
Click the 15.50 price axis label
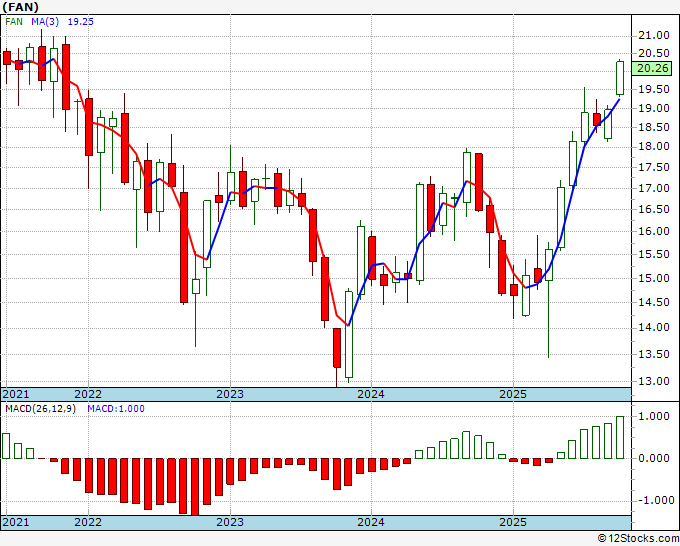pos(654,254)
